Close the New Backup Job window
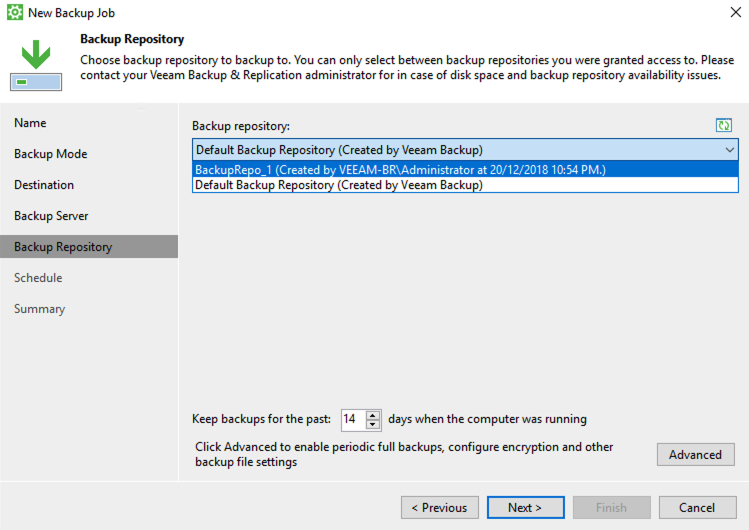Screen dimensions: 749x530 pyautogui.click(x=736, y=12)
